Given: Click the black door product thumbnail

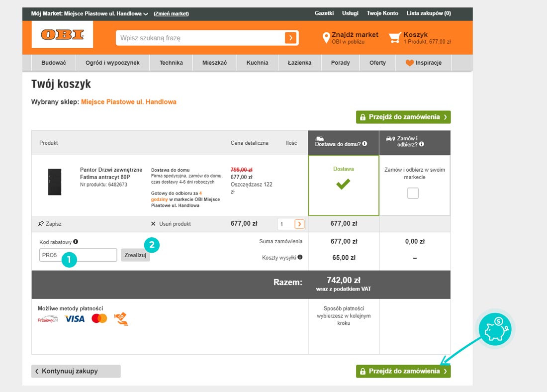Looking at the screenshot, I should point(54,182).
